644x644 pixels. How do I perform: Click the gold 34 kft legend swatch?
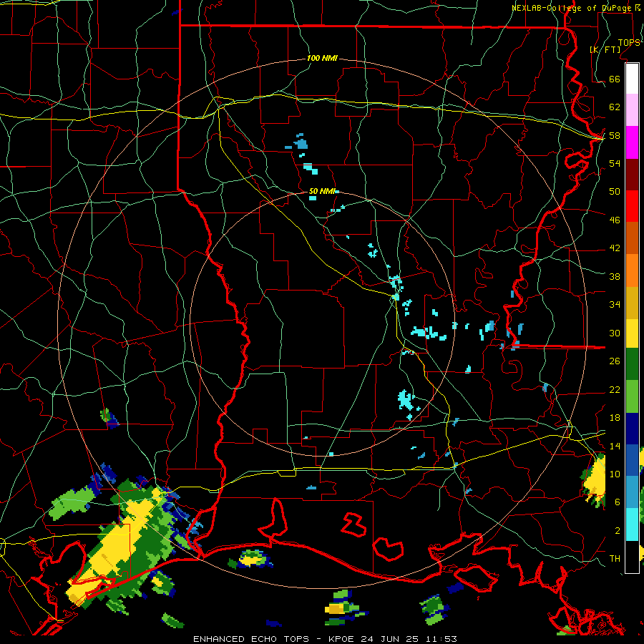[632, 303]
